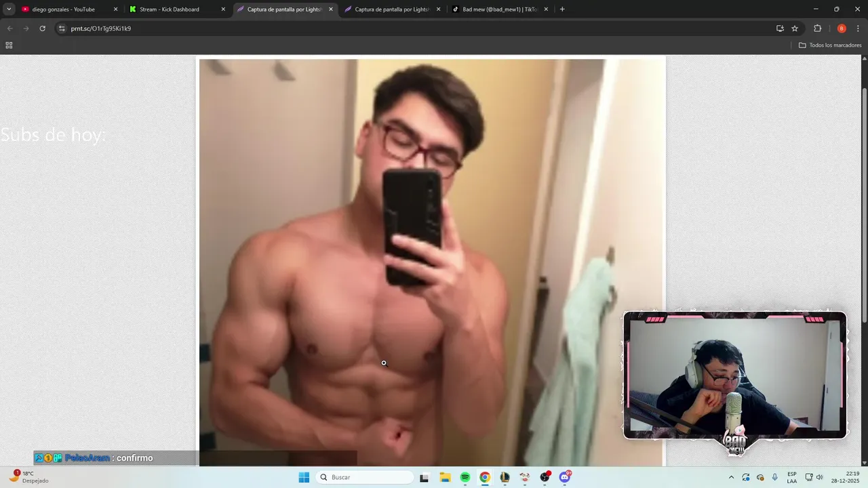Click the microphone tray icon
This screenshot has height=488, width=868.
[775, 477]
